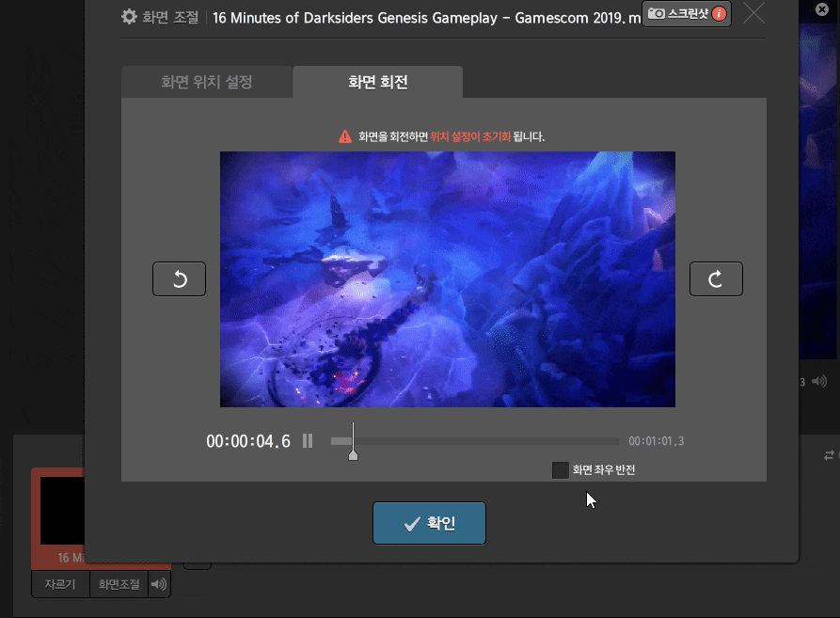The width and height of the screenshot is (840, 618).
Task: Click the 화면조절 button below the clip
Action: pyautogui.click(x=119, y=584)
